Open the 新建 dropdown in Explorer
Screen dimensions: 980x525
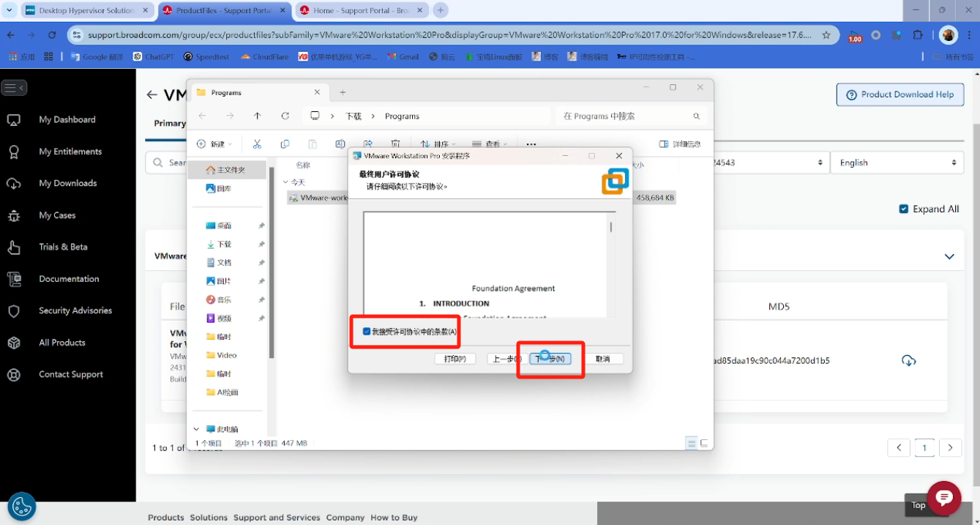pyautogui.click(x=214, y=144)
